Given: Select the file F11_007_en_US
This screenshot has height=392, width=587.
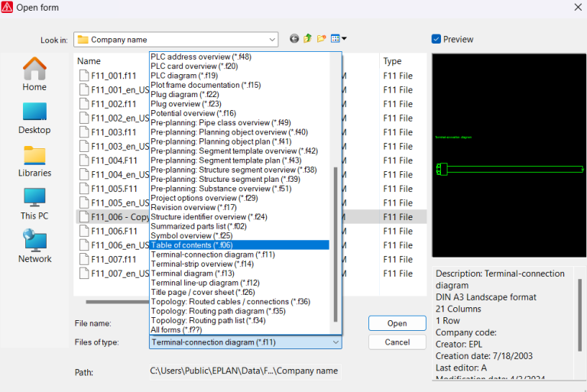Looking at the screenshot, I should coord(115,274).
